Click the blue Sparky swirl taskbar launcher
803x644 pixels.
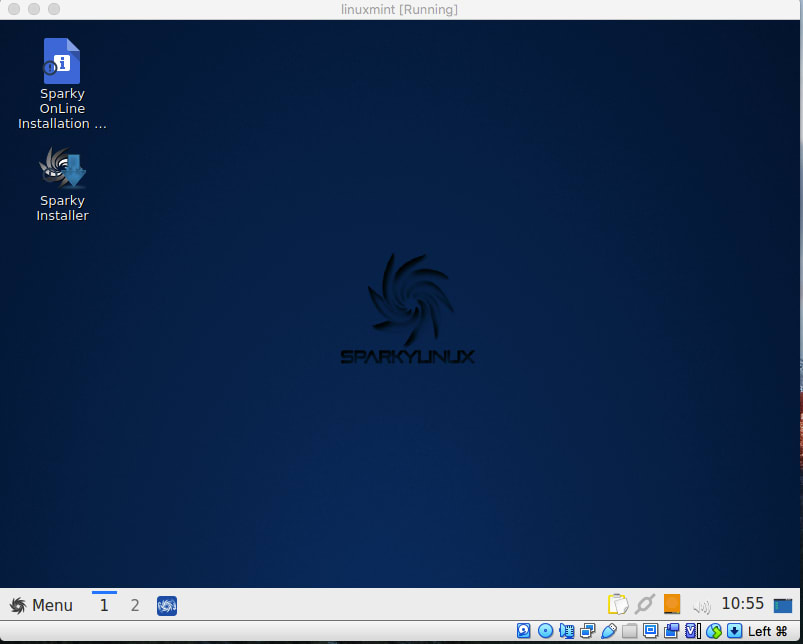[167, 606]
